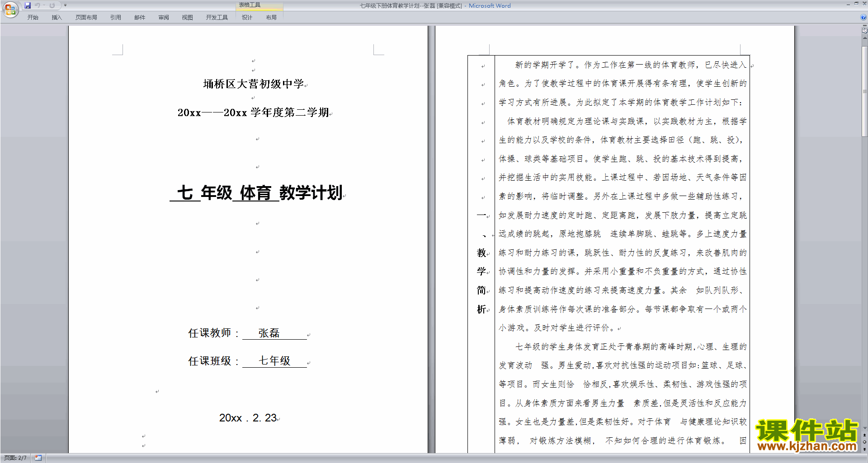
Task: Go to the 开发工具 ribbon tab
Action: tap(217, 17)
